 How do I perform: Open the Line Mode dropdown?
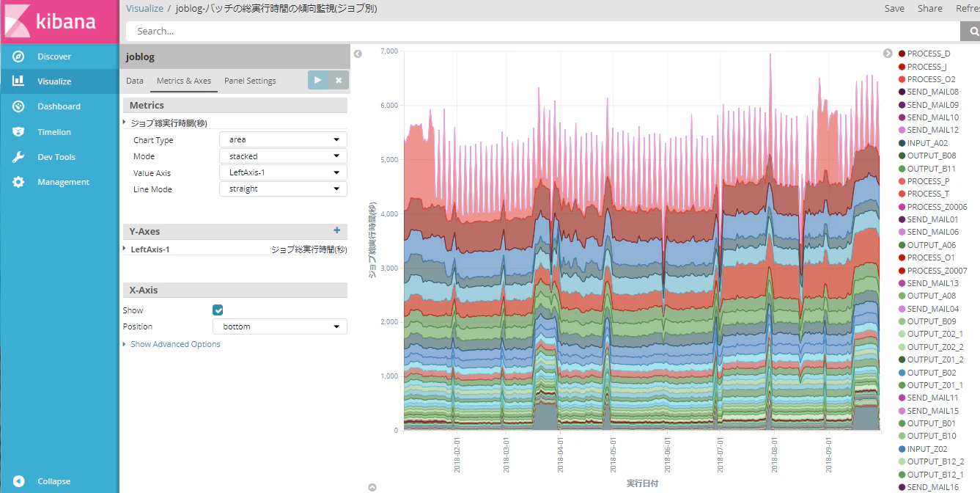[283, 189]
